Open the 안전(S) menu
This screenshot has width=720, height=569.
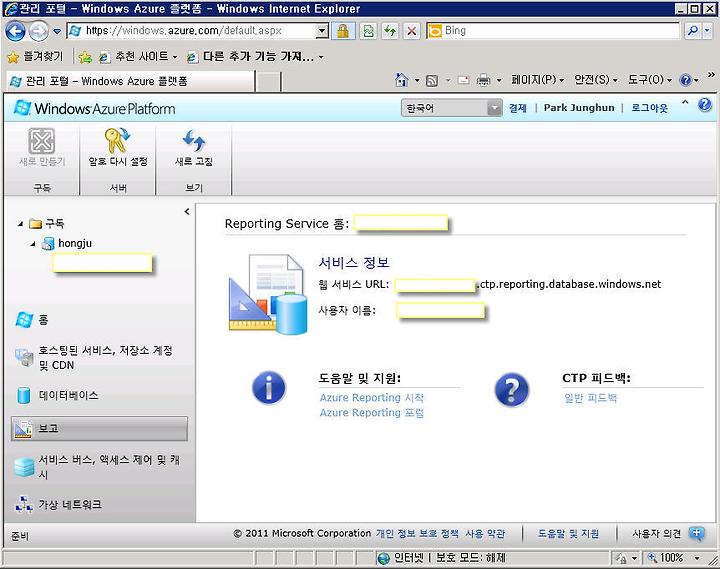tap(596, 80)
